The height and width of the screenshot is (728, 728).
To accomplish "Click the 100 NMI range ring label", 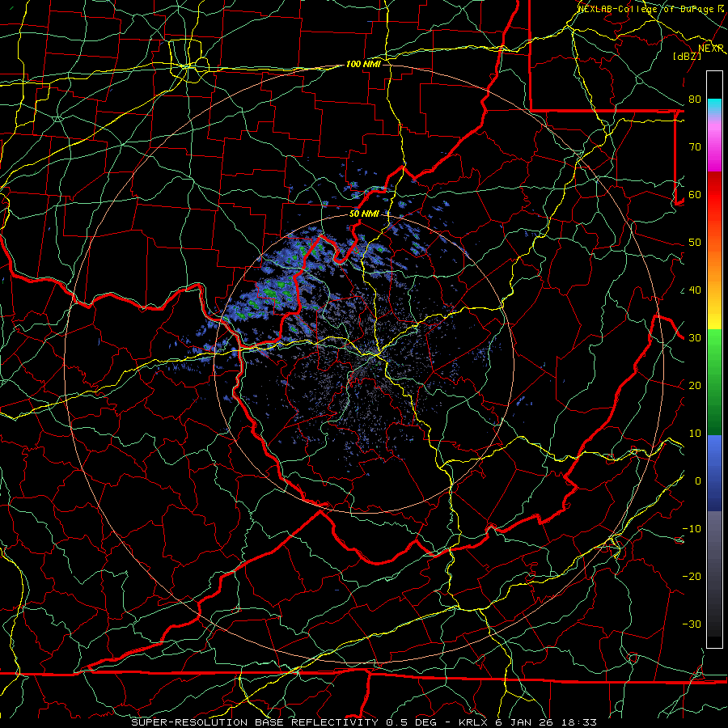I will tap(363, 64).
